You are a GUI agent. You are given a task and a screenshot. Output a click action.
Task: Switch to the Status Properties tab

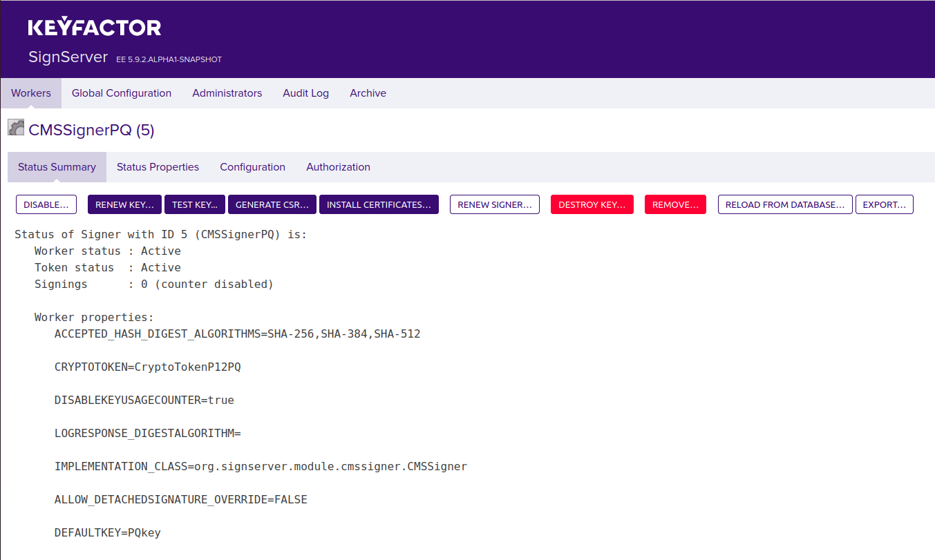pos(158,166)
